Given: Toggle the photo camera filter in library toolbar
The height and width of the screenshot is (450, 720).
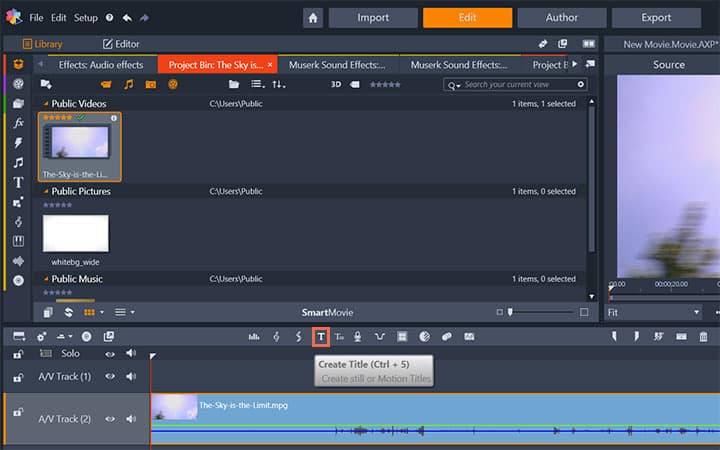Looking at the screenshot, I should point(151,84).
